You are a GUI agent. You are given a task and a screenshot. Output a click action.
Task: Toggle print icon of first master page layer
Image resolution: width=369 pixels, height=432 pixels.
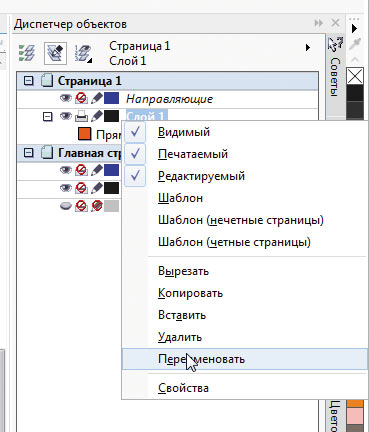coord(81,170)
